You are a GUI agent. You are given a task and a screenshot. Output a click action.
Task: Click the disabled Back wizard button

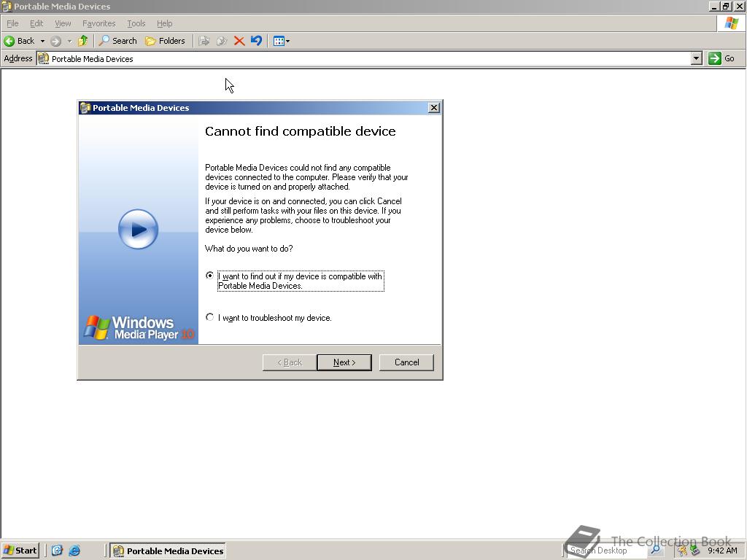tap(290, 362)
